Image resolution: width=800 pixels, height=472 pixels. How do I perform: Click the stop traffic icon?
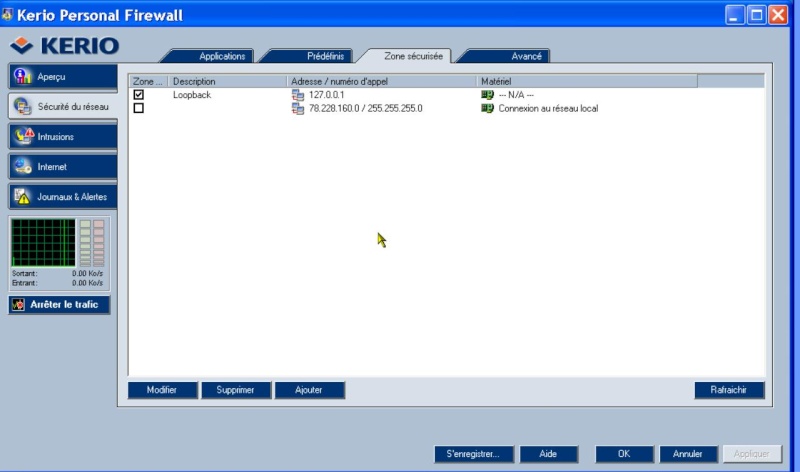[18, 305]
